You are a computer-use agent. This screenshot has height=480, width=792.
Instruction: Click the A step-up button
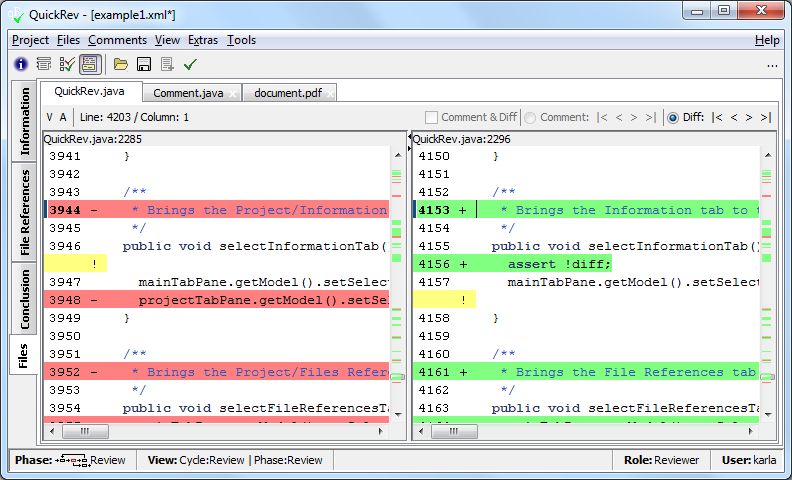pyautogui.click(x=63, y=117)
